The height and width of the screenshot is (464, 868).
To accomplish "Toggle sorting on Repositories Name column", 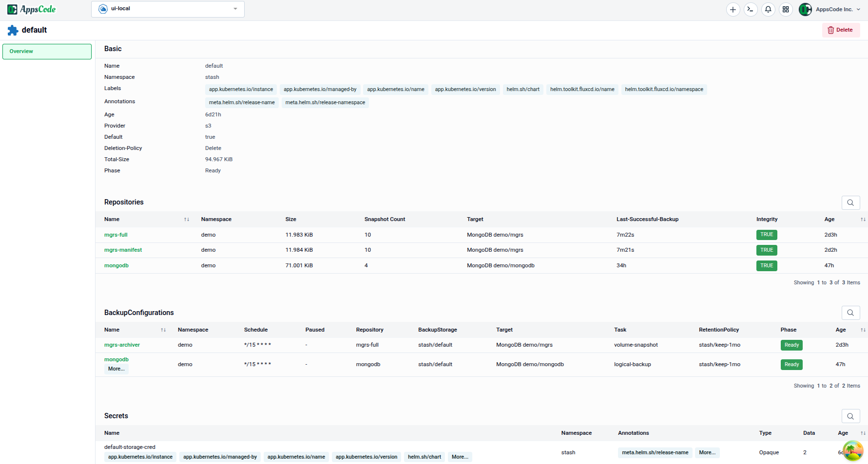I will (x=187, y=219).
